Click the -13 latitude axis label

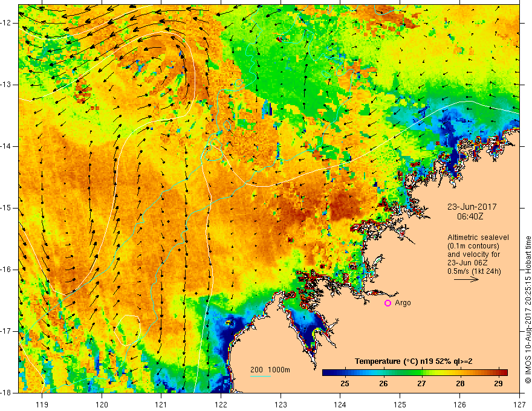pyautogui.click(x=6, y=85)
